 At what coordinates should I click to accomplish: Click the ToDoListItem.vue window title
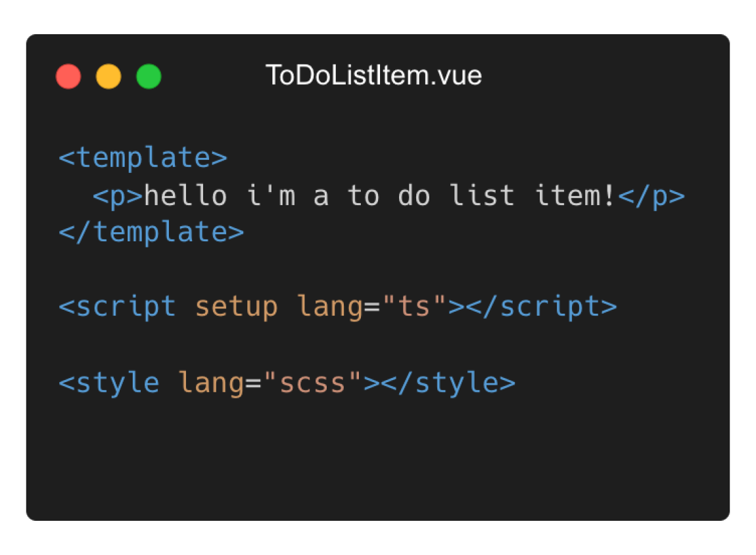coord(373,75)
